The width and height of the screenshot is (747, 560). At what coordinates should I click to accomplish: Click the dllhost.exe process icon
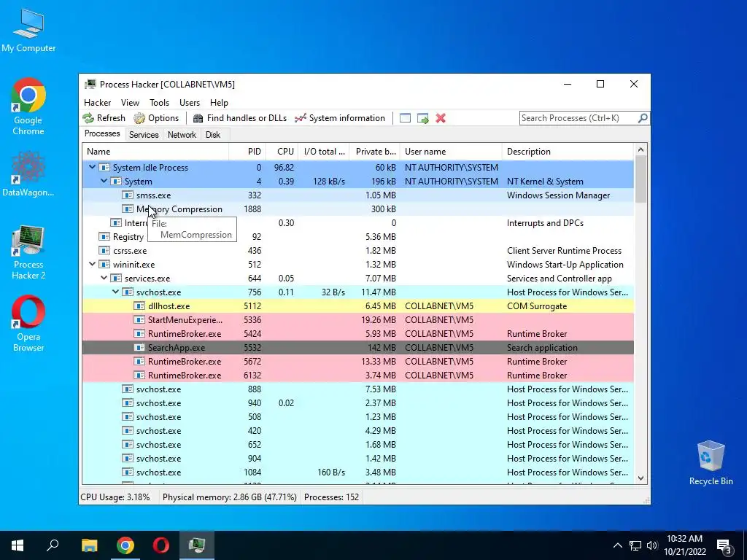click(x=139, y=306)
